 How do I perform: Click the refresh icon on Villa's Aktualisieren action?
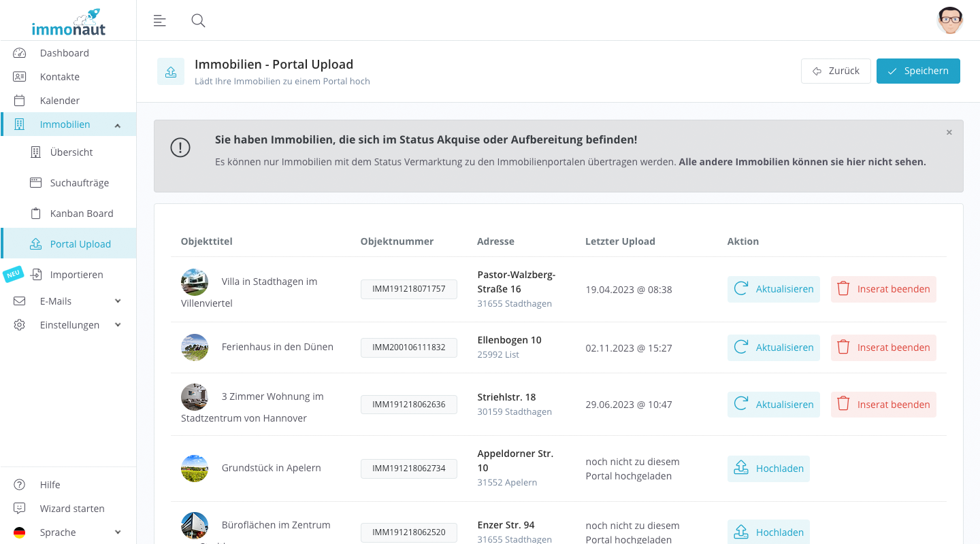point(741,288)
